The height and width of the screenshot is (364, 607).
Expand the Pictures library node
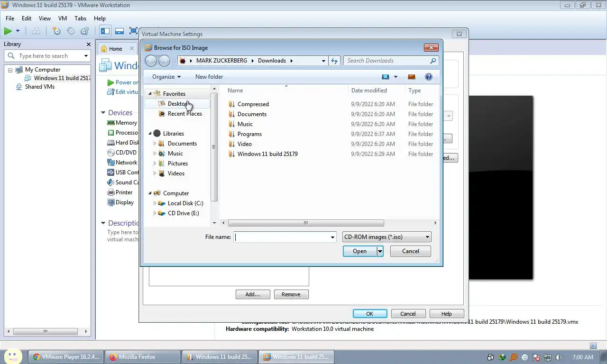155,164
